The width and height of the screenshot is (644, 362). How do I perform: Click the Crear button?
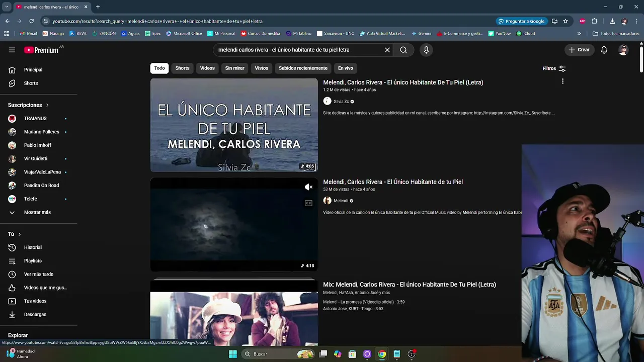click(x=579, y=50)
